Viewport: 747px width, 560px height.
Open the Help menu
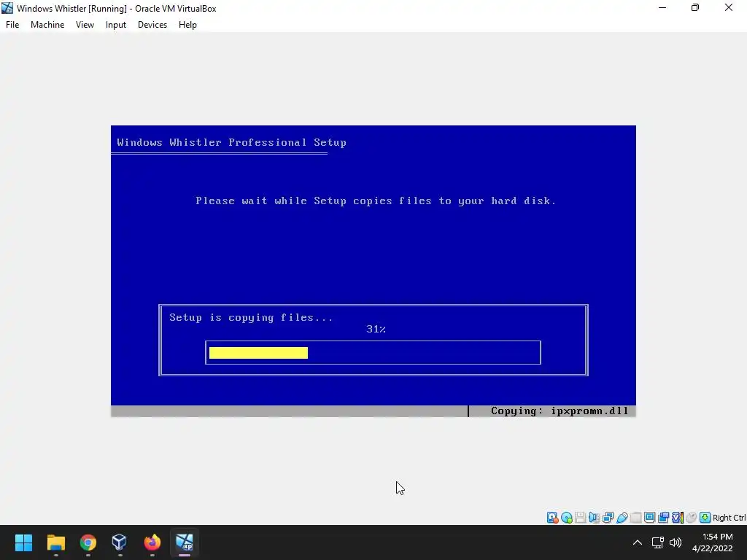coord(187,25)
